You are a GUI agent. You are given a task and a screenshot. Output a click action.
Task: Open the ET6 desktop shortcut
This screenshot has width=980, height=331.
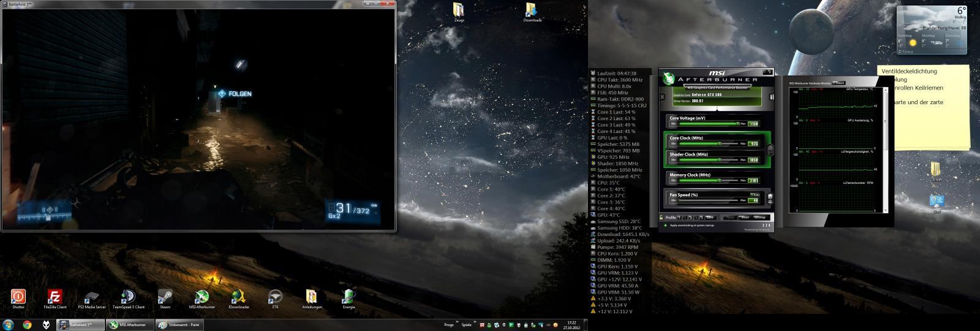[x=276, y=297]
